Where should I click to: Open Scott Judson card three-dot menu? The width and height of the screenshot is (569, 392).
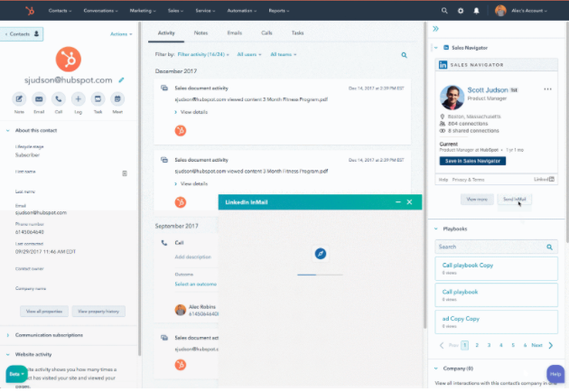click(547, 89)
